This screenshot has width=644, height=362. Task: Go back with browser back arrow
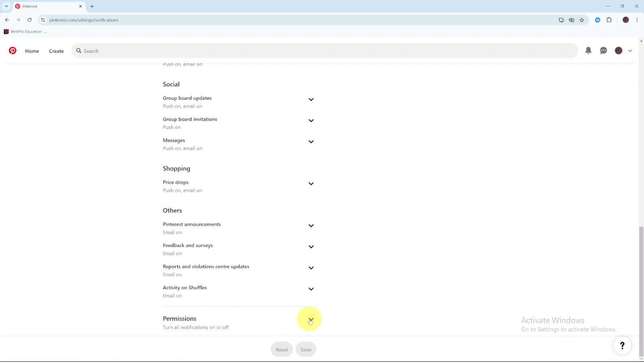click(x=7, y=20)
